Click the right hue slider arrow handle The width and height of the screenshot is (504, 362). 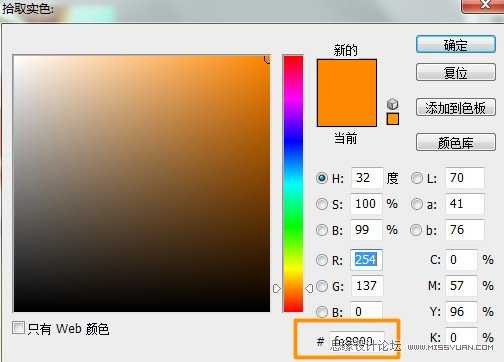tap(309, 288)
